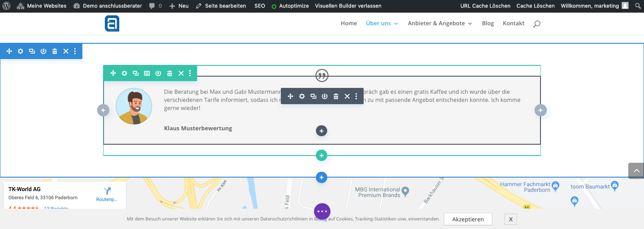
Task: Change column structure in green row toolbar
Action: [x=147, y=73]
